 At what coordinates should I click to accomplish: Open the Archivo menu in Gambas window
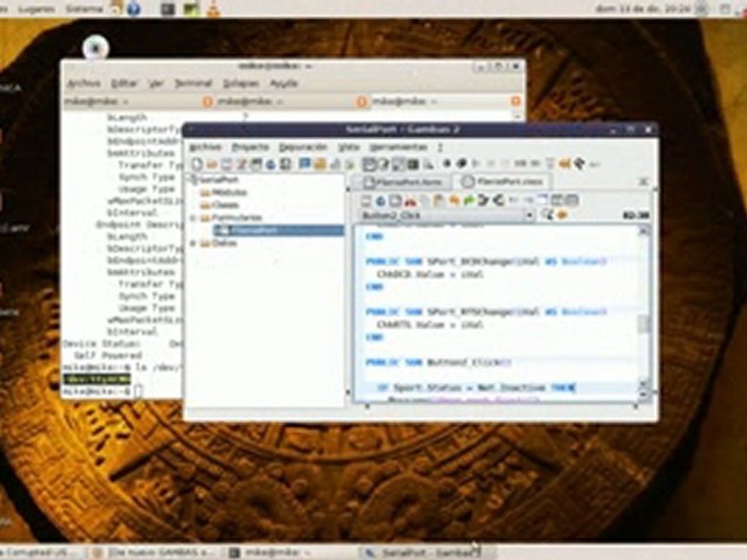[x=205, y=147]
